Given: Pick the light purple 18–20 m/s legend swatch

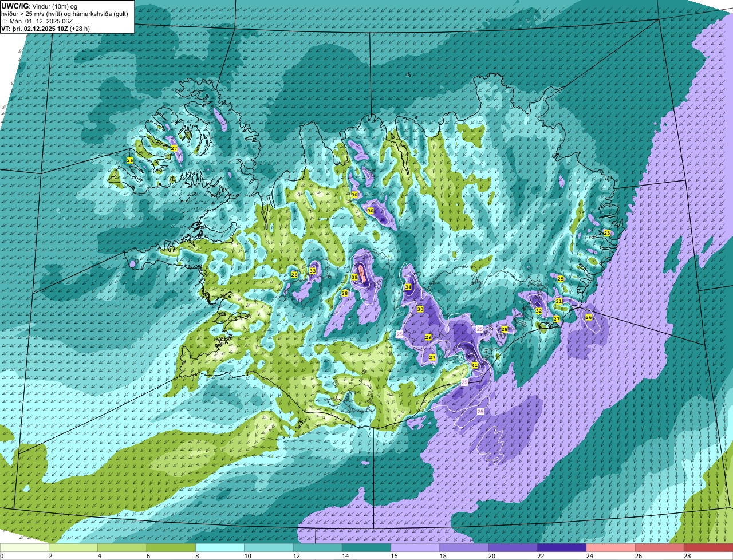Looking at the screenshot, I should 464,547.
